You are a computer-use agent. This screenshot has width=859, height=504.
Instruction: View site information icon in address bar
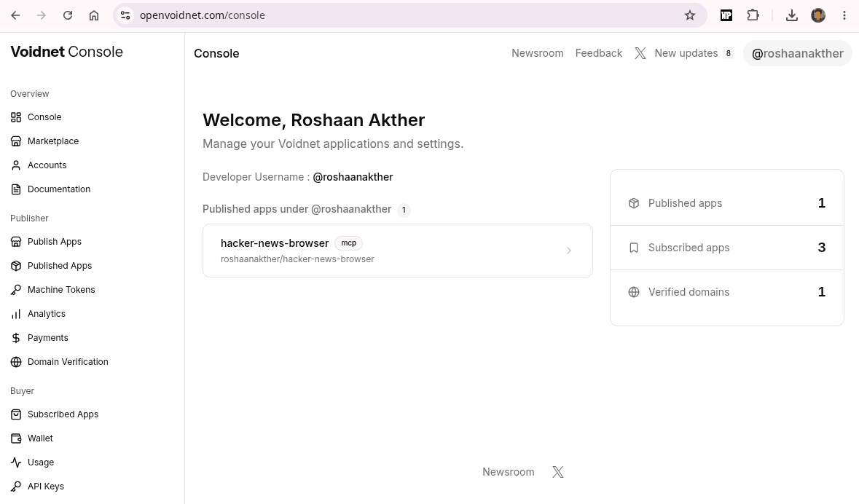125,15
